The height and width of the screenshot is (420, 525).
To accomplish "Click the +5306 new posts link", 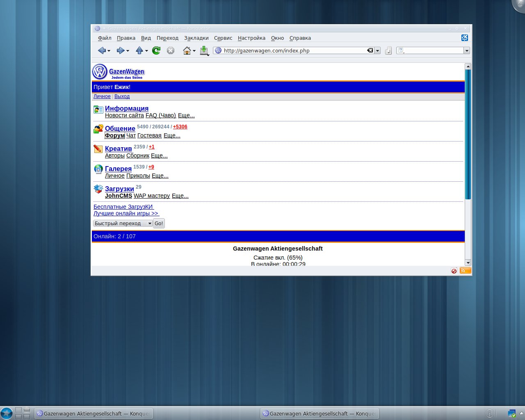I will (x=180, y=127).
